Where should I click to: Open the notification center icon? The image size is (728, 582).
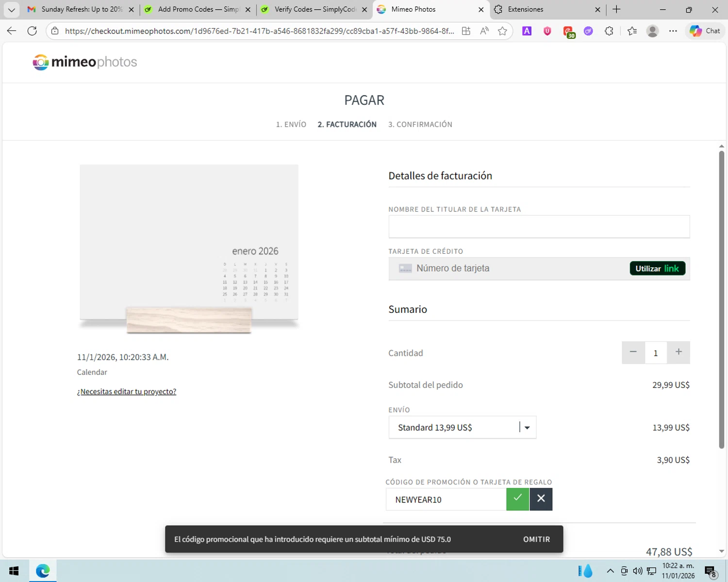(711, 571)
